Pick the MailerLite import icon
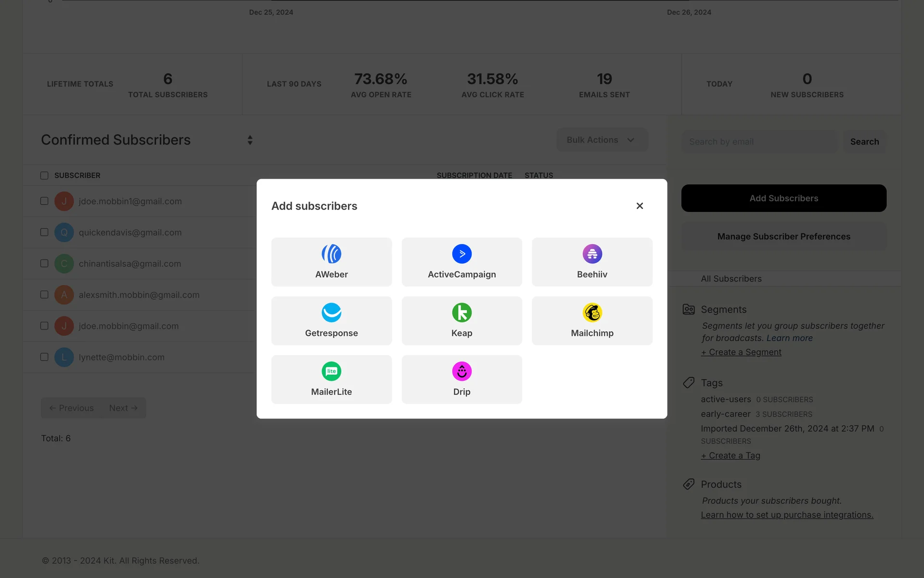Screen dimensions: 924x578 [331, 371]
